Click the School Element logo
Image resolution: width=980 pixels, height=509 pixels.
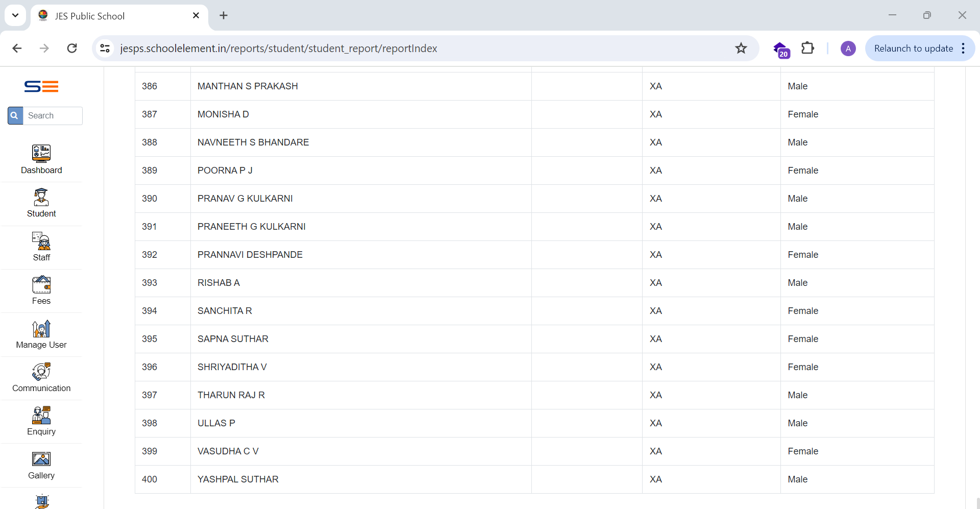tap(41, 87)
